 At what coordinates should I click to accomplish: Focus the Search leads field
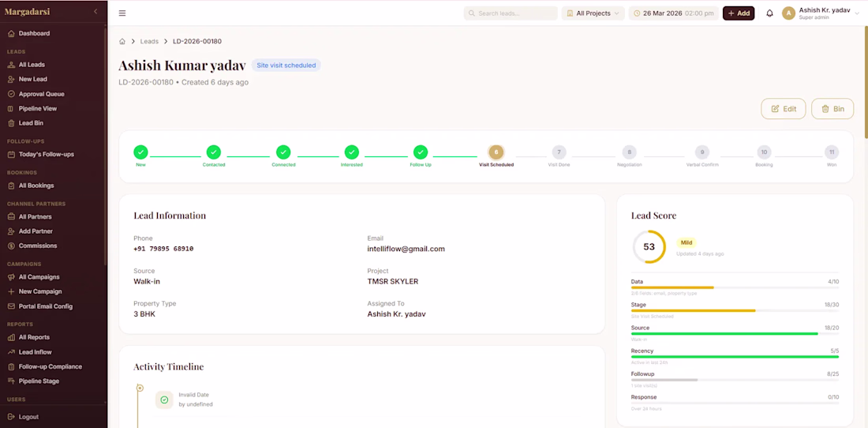[x=511, y=13]
